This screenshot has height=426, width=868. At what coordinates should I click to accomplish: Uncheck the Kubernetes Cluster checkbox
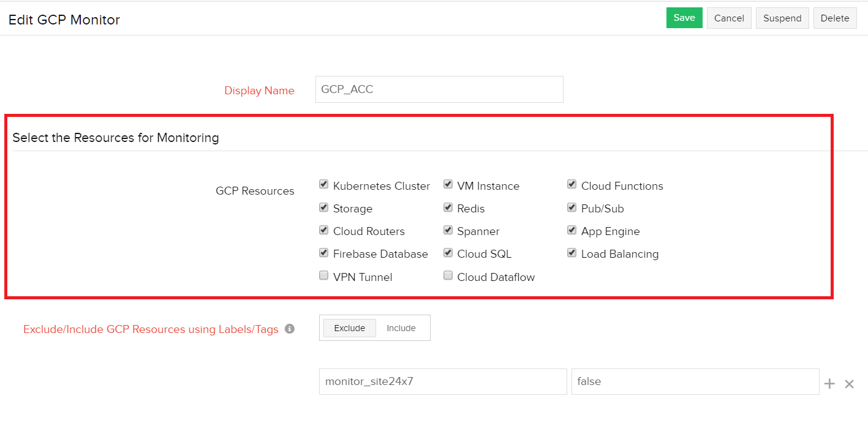(323, 185)
